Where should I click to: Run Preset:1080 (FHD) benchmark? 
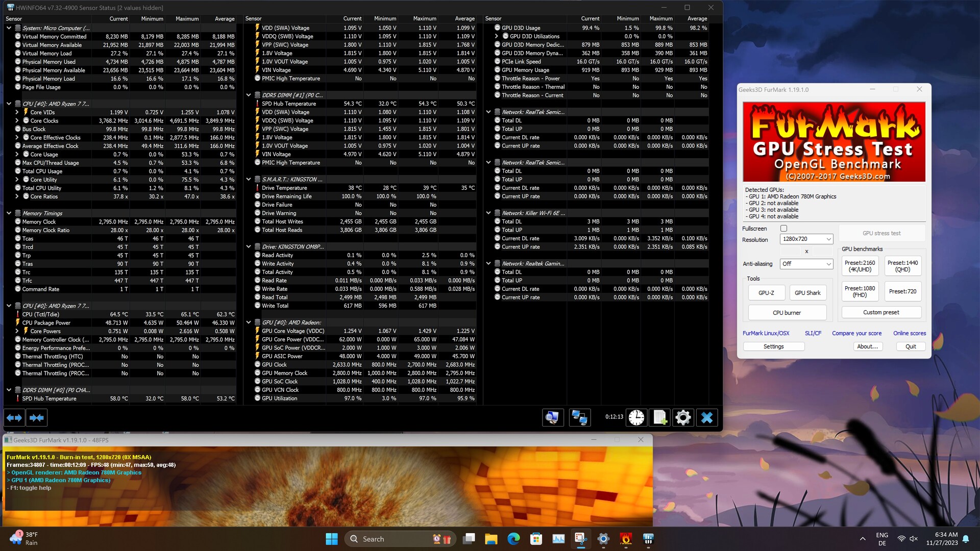coord(860,292)
